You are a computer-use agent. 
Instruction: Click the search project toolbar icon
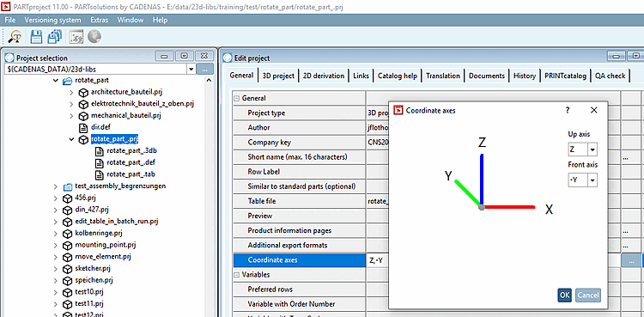pos(15,37)
